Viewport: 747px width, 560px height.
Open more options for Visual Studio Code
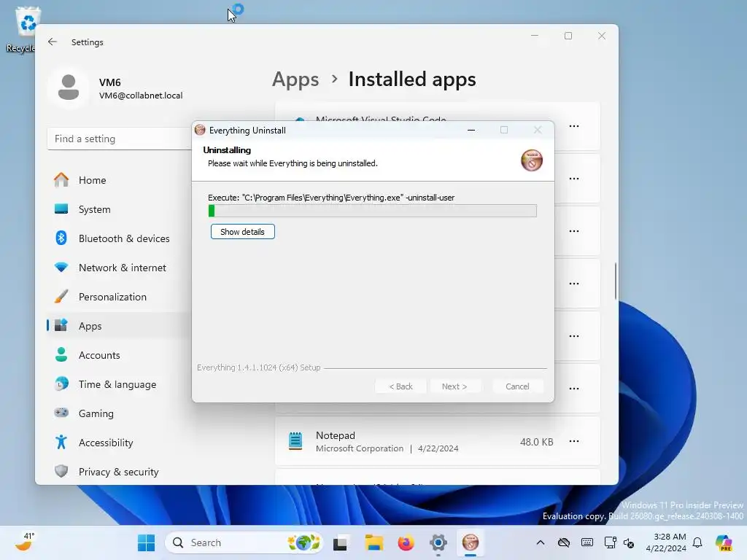(574, 126)
